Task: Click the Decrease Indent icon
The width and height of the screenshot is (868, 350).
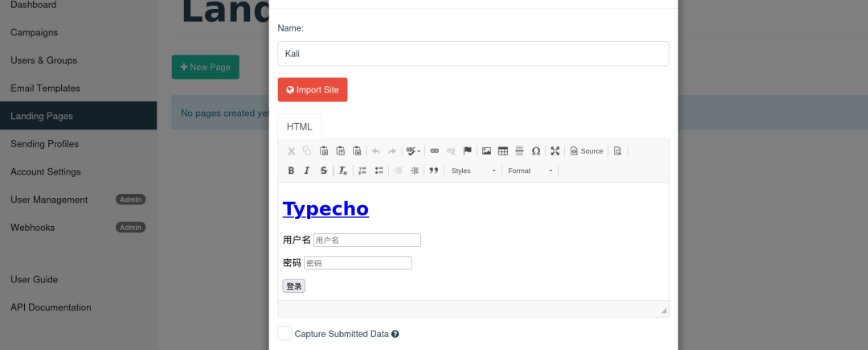Action: tap(398, 171)
